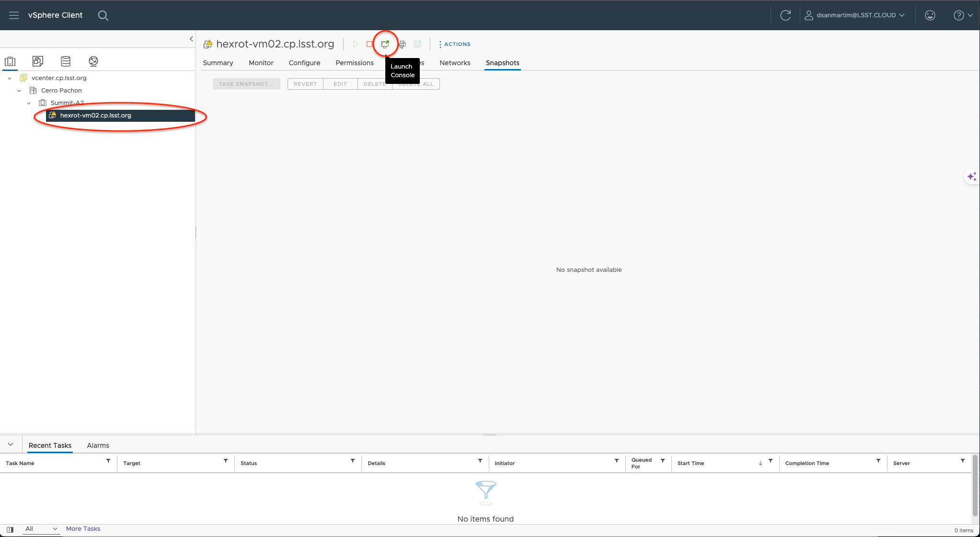Open the smiley feedback icon

(x=930, y=15)
